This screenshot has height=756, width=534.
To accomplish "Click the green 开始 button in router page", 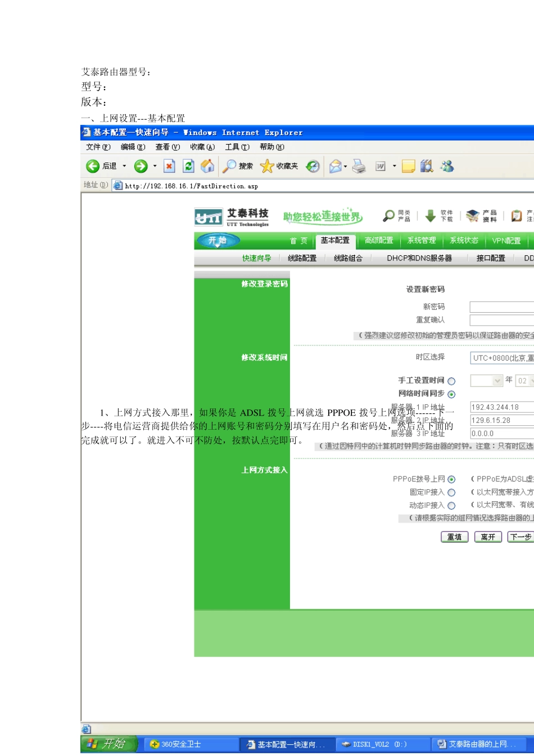I will (218, 241).
